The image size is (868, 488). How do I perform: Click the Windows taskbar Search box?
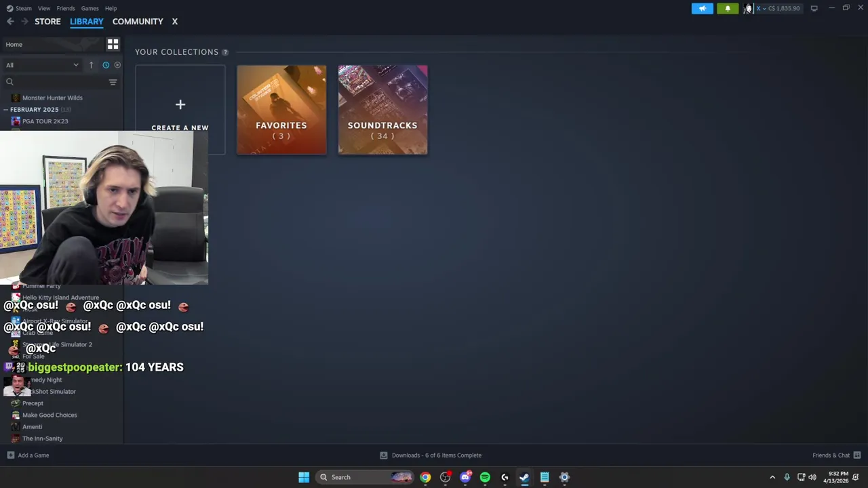click(x=365, y=477)
